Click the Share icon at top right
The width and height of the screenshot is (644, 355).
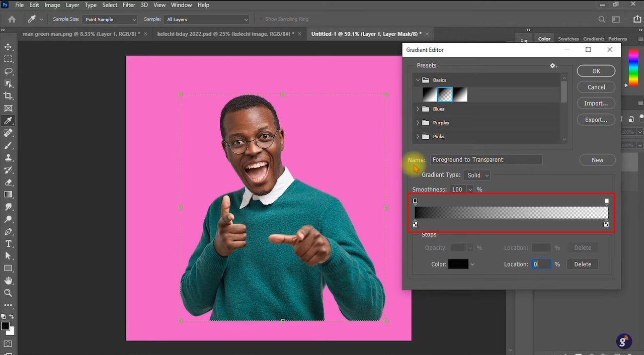point(637,20)
